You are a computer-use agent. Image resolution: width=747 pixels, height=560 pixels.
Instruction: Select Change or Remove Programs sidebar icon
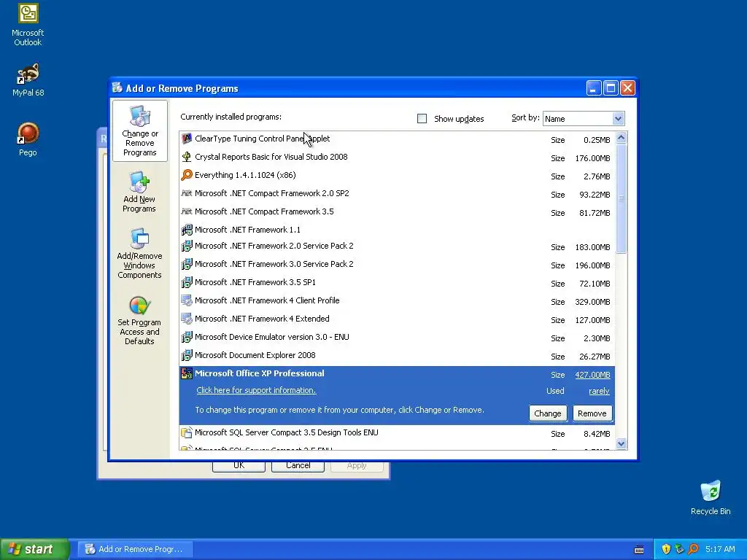click(x=139, y=131)
